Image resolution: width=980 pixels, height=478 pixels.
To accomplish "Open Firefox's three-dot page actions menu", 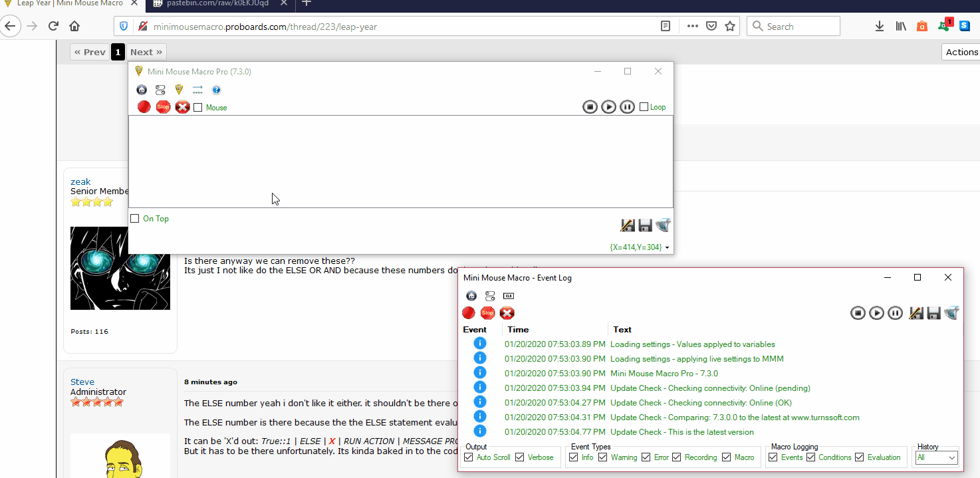I will click(692, 27).
